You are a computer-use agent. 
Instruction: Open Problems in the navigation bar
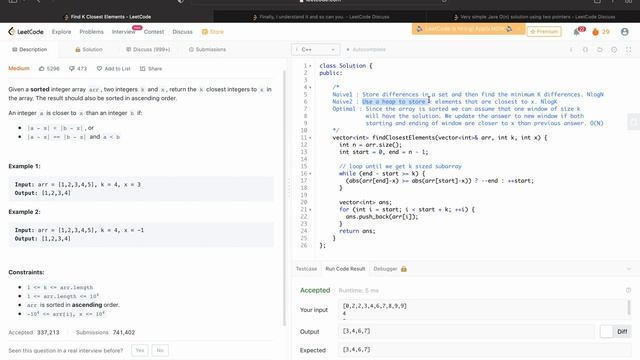[91, 31]
